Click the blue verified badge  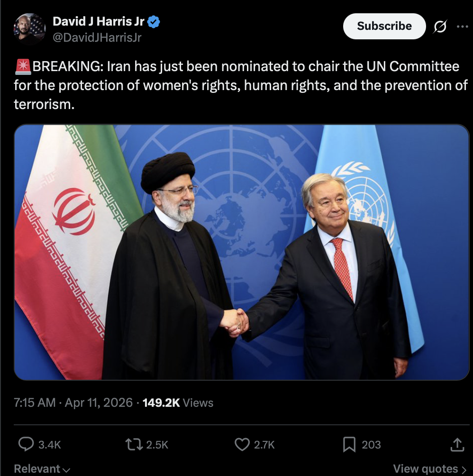point(154,22)
